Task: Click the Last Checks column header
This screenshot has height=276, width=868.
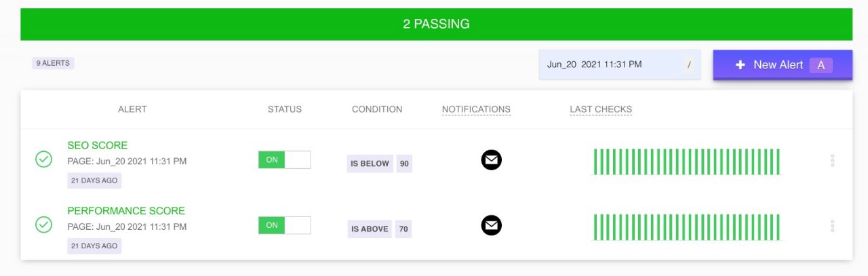Action: click(x=601, y=109)
